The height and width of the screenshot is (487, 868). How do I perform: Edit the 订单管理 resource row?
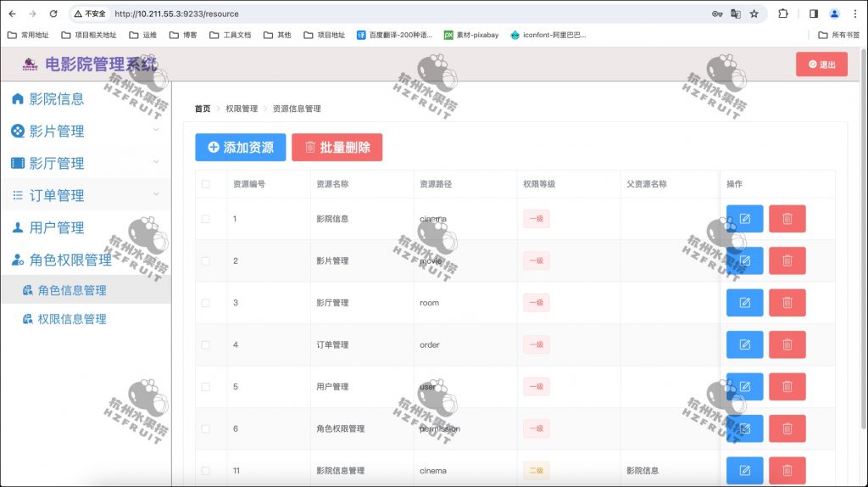(744, 344)
